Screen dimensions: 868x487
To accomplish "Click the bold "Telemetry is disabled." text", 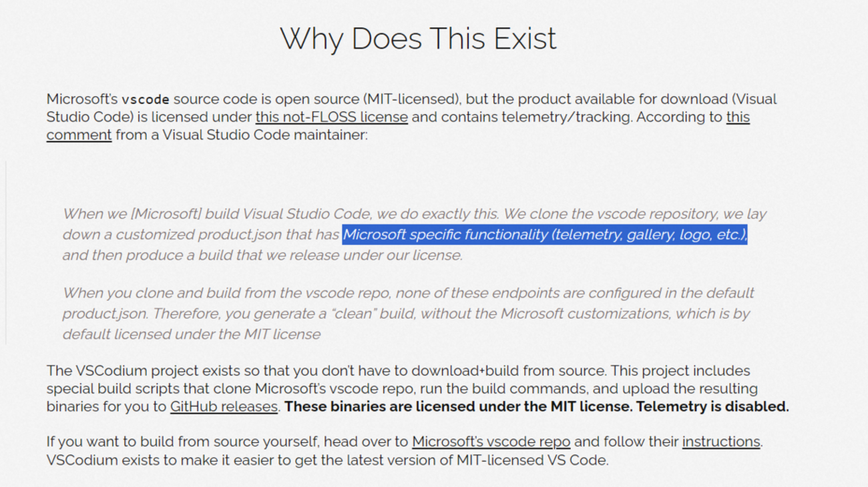I will (712, 406).
